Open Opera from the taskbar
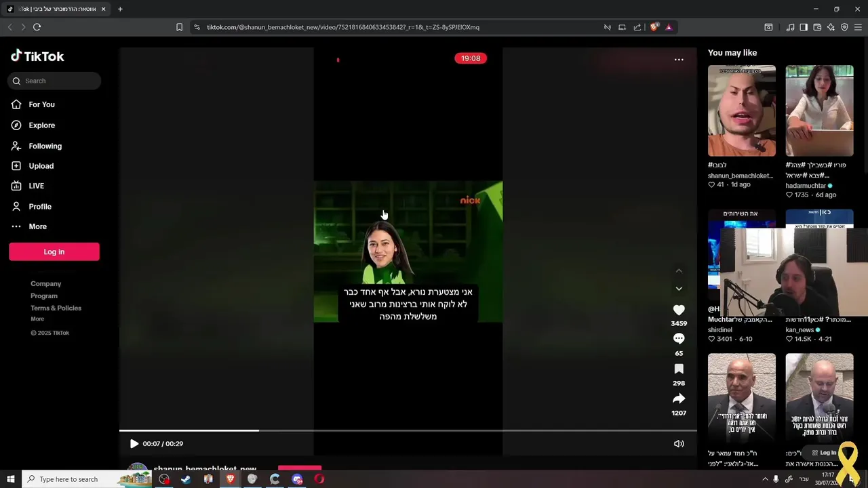 [319, 479]
